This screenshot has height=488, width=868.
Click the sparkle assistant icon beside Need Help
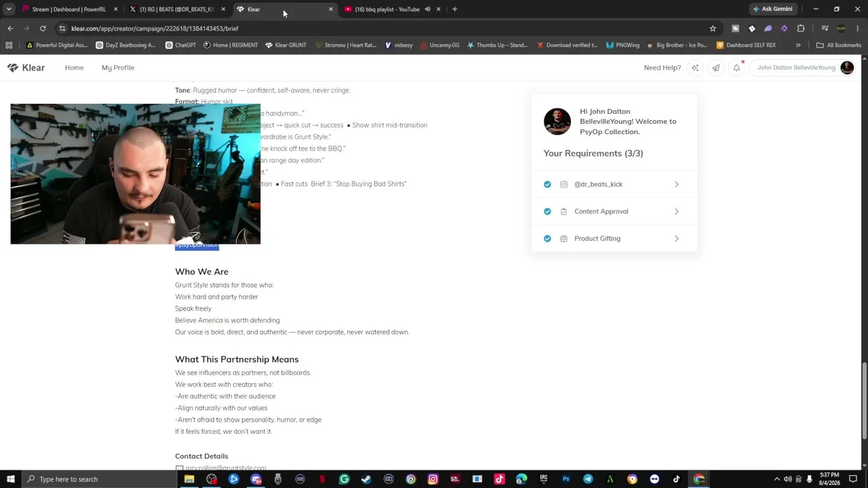[694, 68]
